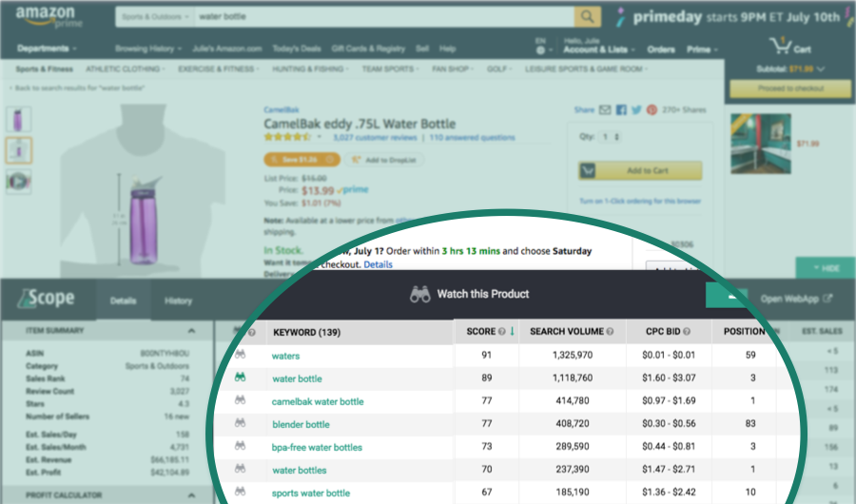Click the Amazon search input field
The width and height of the screenshot is (856, 504).
tap(384, 17)
